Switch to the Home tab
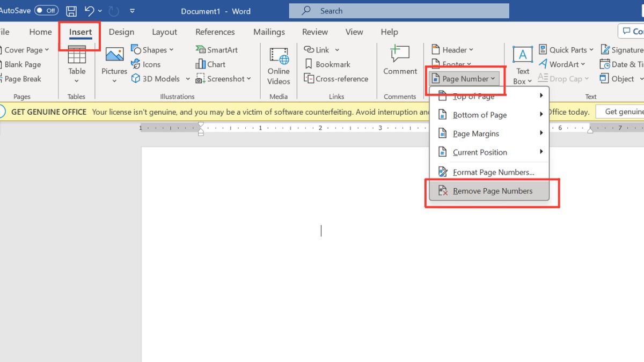Screen dimensions: 644x362 click(41, 32)
